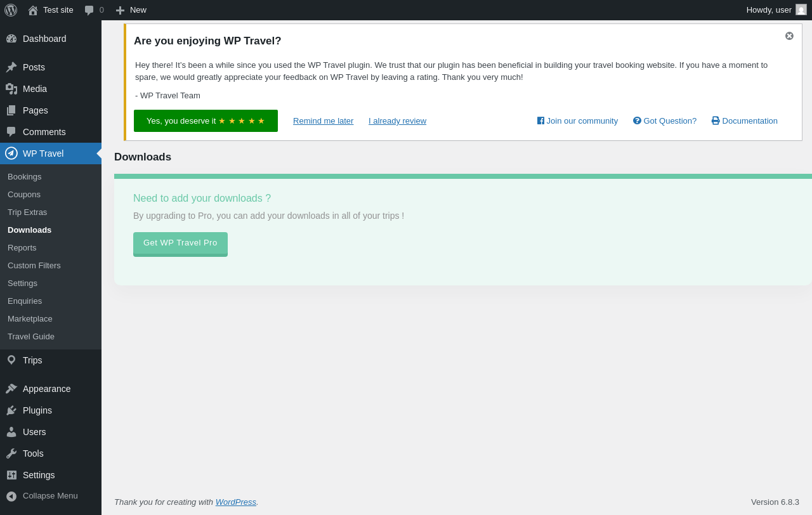Open the Dashboard menu
This screenshot has height=515, width=812.
click(51, 39)
